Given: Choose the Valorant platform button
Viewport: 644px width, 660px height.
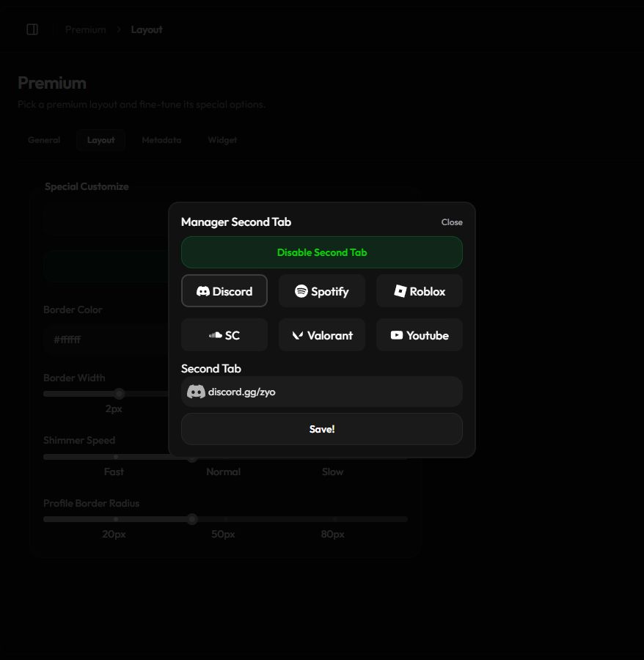Looking at the screenshot, I should (321, 335).
